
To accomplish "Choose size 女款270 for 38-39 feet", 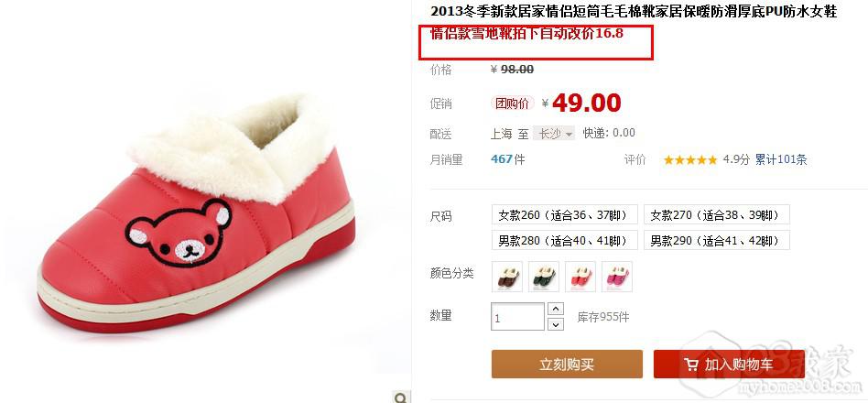I will pos(716,215).
